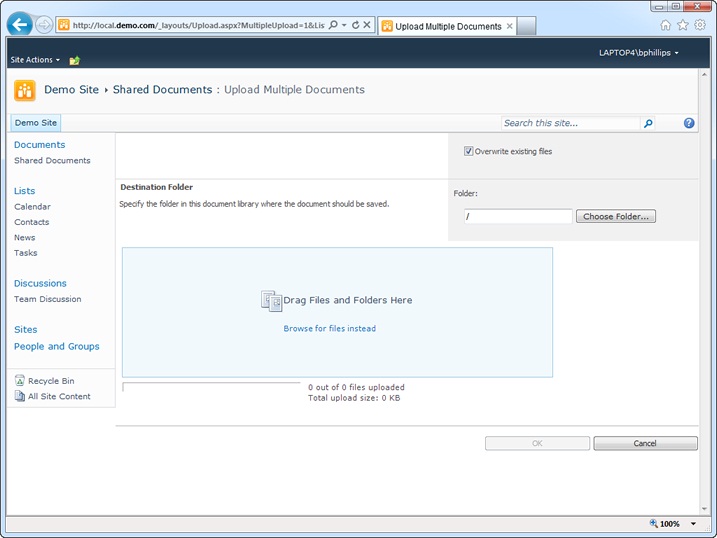
Task: Click the Drag Files and Folders icon
Action: click(x=271, y=301)
